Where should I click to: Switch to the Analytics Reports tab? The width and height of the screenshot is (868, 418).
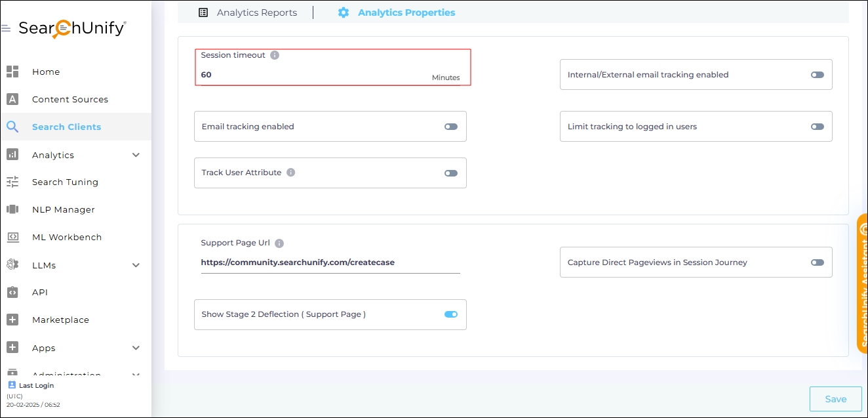pos(248,12)
